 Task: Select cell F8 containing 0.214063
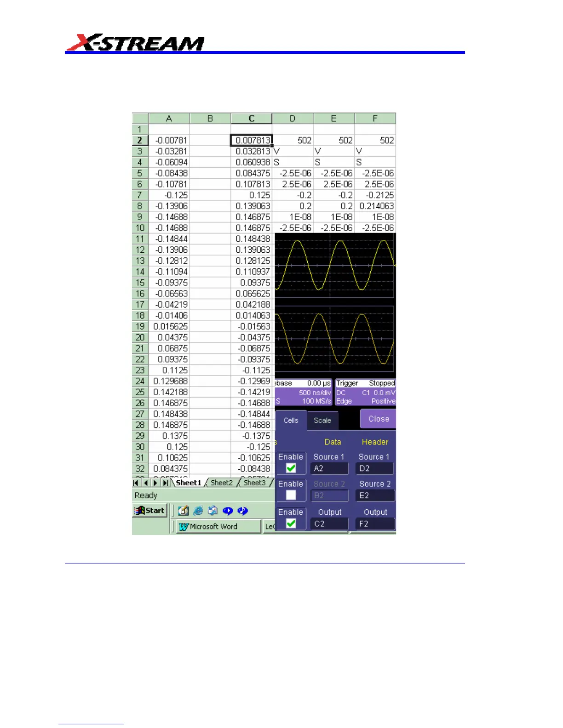(375, 206)
